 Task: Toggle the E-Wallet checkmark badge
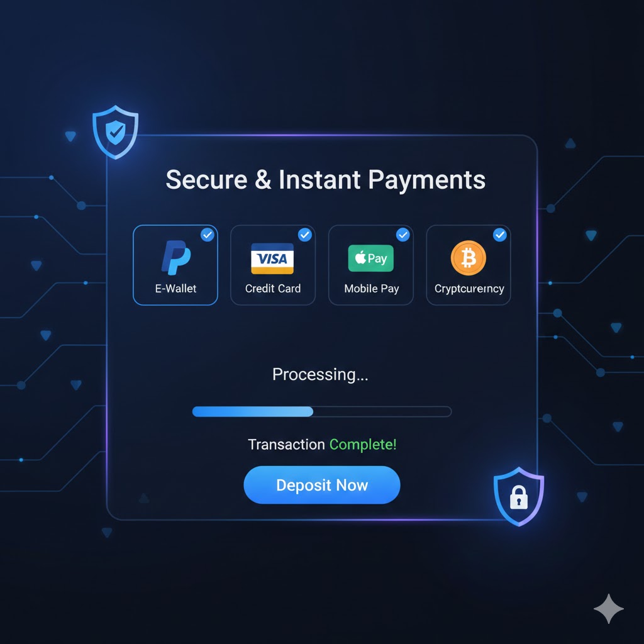208,235
